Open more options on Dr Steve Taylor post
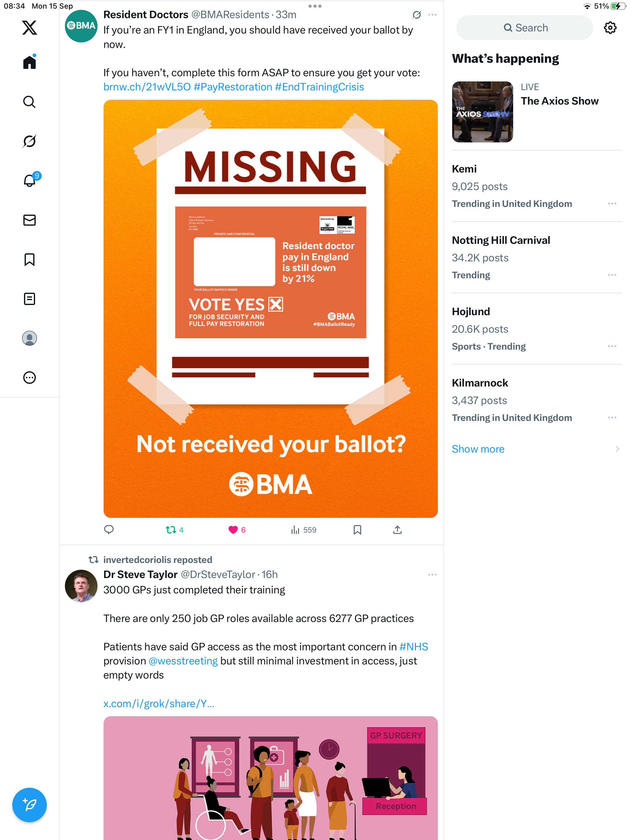 [x=433, y=575]
